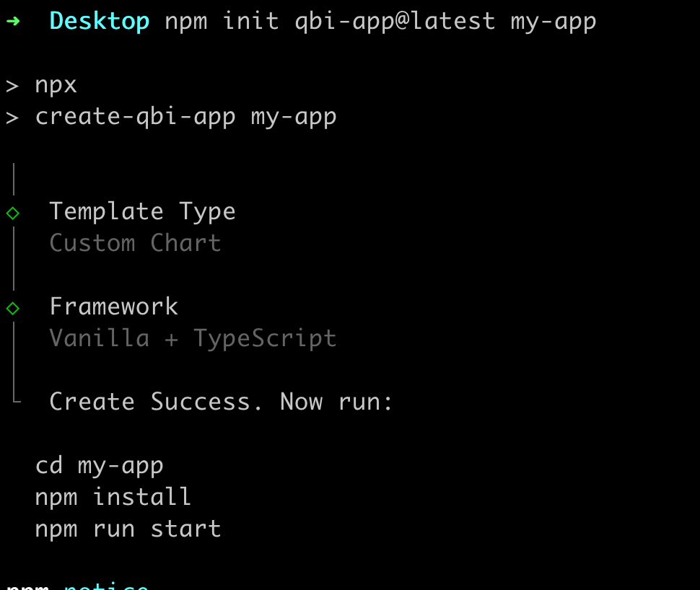Click the 'Create Success. Now run:' message
This screenshot has width=700, height=590.
point(221,402)
